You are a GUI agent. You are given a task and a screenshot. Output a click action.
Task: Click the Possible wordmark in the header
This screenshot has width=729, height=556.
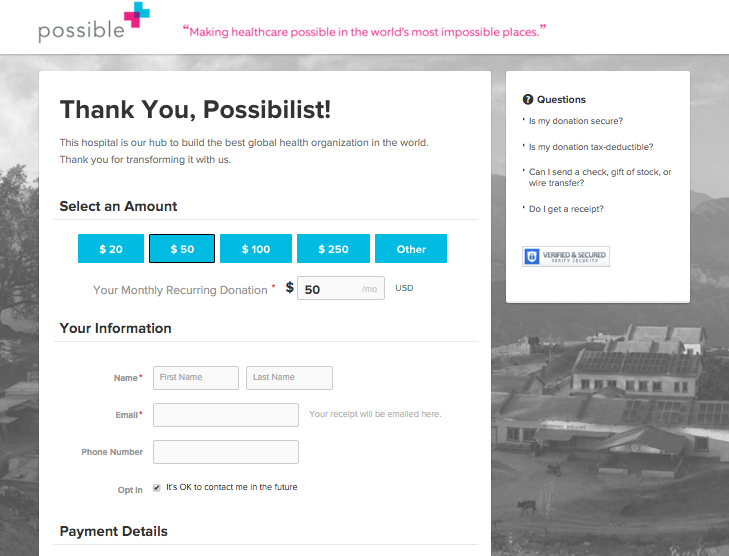point(81,31)
